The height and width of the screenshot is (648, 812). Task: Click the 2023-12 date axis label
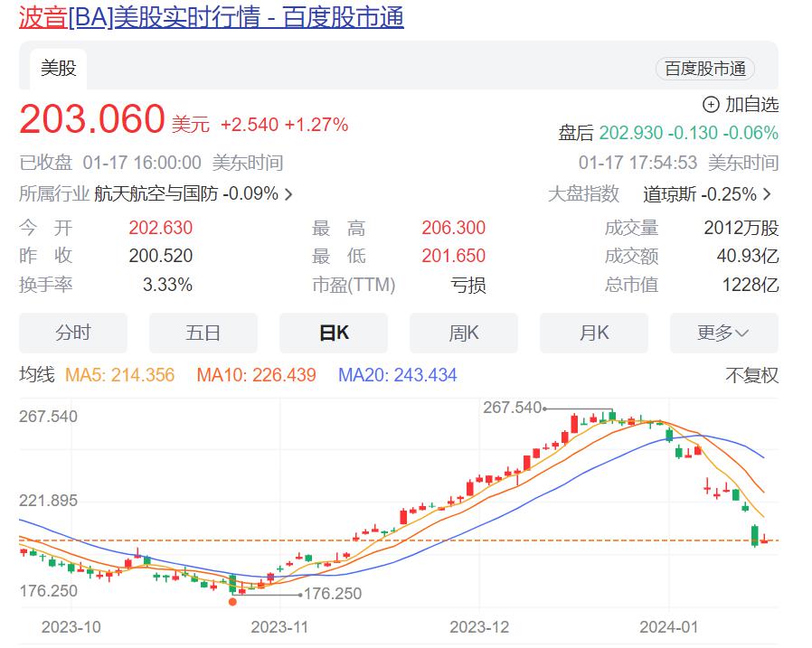479,627
